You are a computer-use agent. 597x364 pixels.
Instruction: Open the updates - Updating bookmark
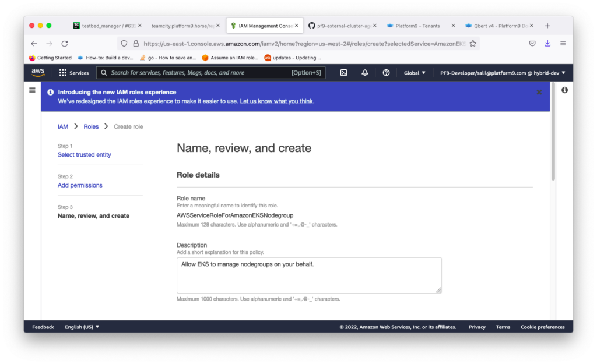tap(293, 58)
